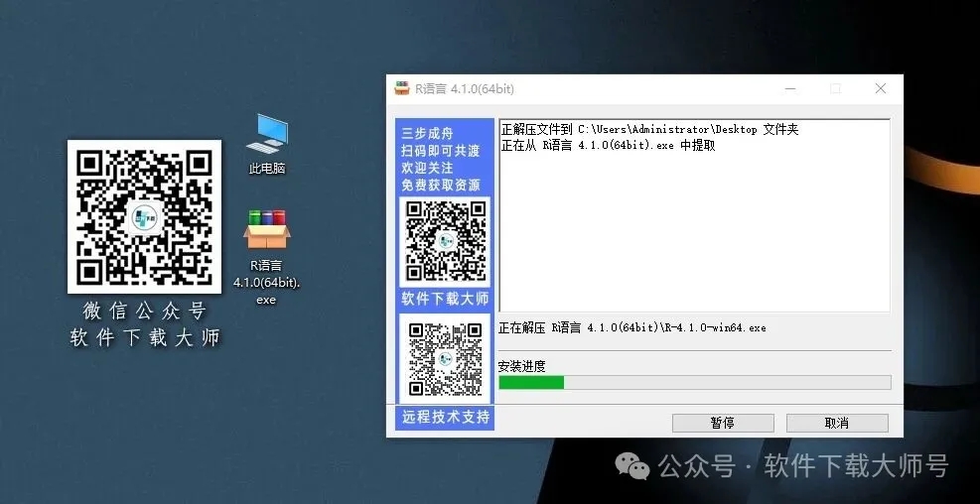The image size is (980, 504).
Task: Click the 软件下载大师 label in installer sidebar
Action: coord(445,300)
